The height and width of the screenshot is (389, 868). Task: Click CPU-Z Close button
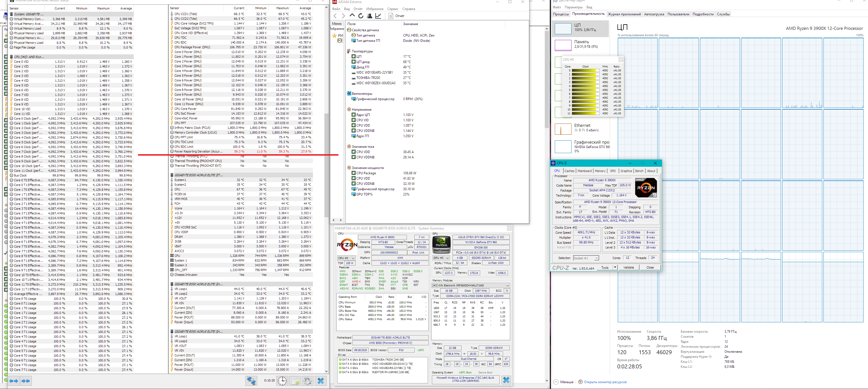650,268
